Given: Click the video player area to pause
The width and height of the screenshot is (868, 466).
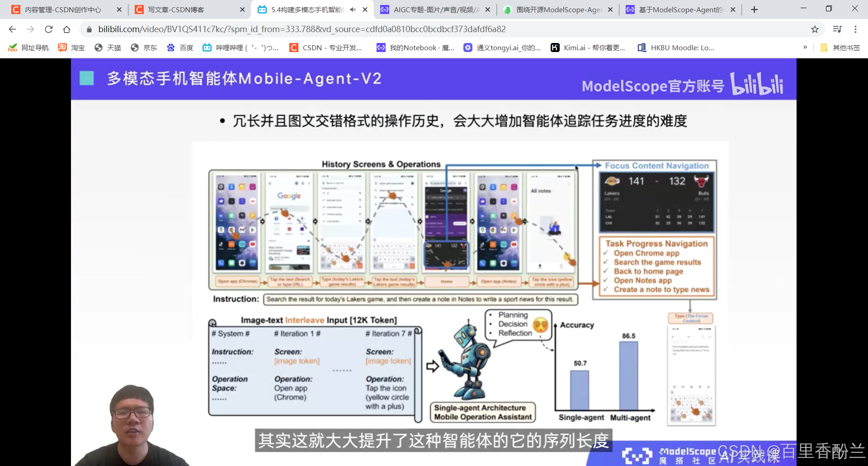Looking at the screenshot, I should [x=433, y=262].
